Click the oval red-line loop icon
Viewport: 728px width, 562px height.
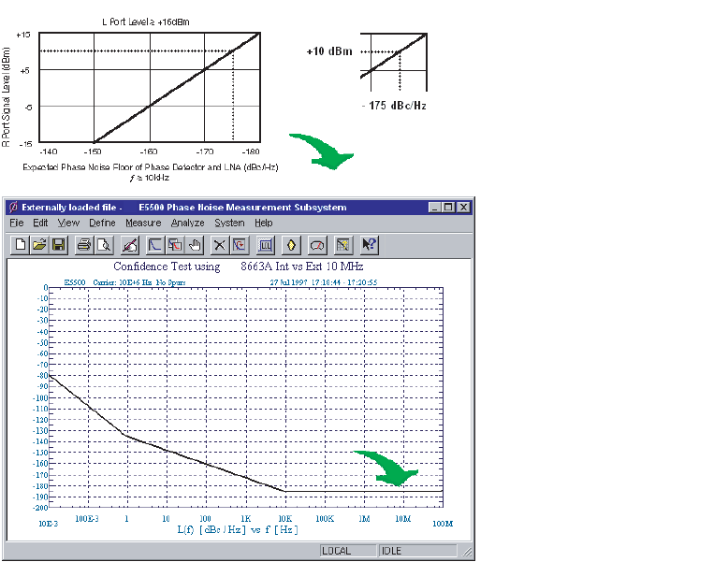coord(317,245)
